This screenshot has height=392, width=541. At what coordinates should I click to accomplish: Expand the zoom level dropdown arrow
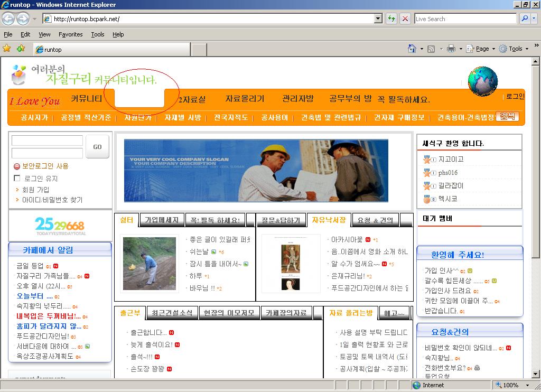(x=528, y=385)
